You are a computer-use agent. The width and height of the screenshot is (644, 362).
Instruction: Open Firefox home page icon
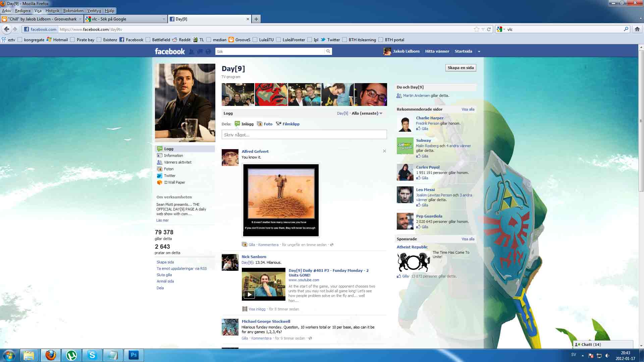coord(637,29)
